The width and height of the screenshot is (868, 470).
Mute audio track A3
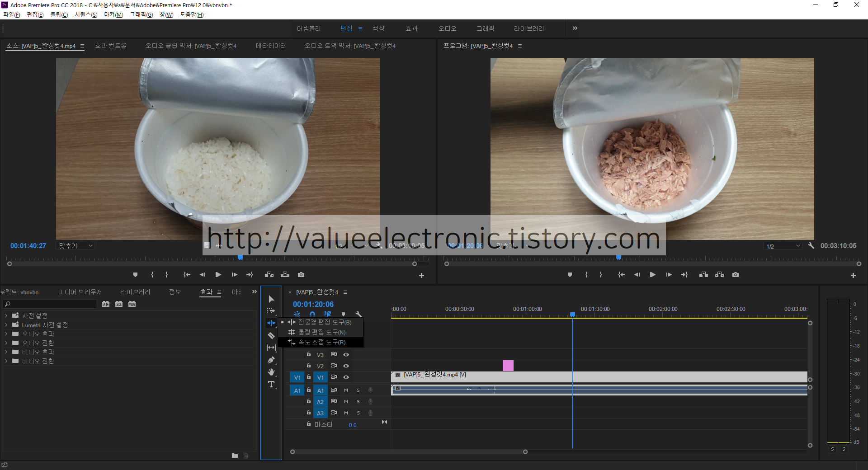pyautogui.click(x=346, y=413)
